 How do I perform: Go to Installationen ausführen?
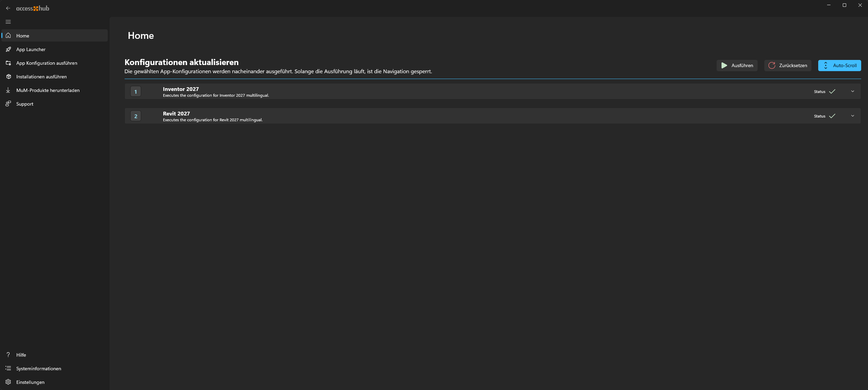pyautogui.click(x=55, y=77)
